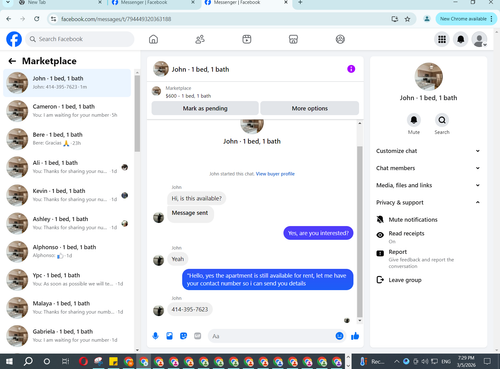Viewport: 500px width, 369px height.
Task: Show hidden system tray icons chevron
Action: [396, 361]
